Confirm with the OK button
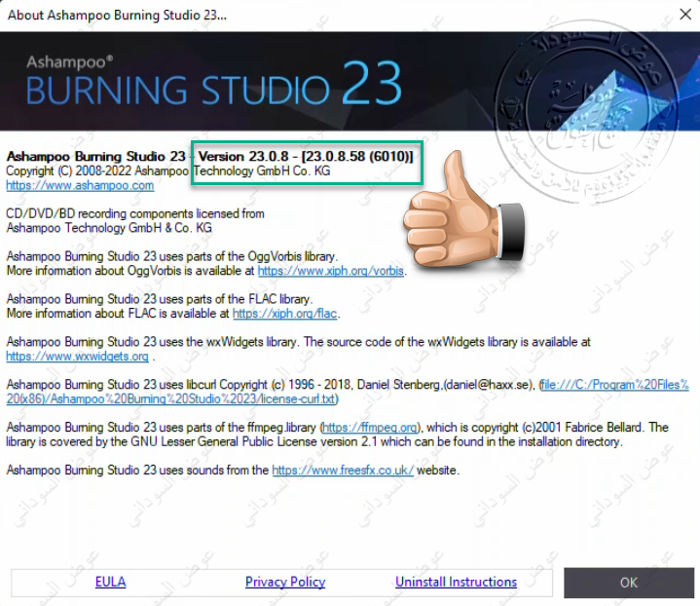Screen dimensions: 700x606 [629, 583]
